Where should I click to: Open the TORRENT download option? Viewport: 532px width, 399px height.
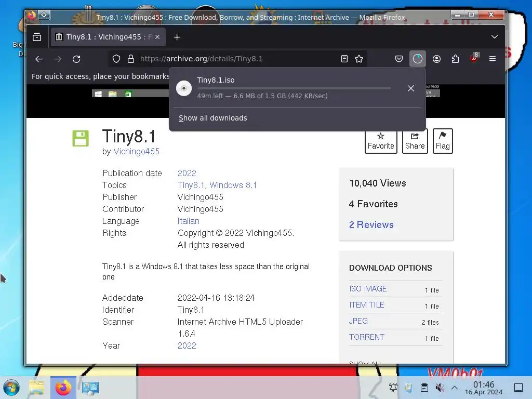[366, 337]
